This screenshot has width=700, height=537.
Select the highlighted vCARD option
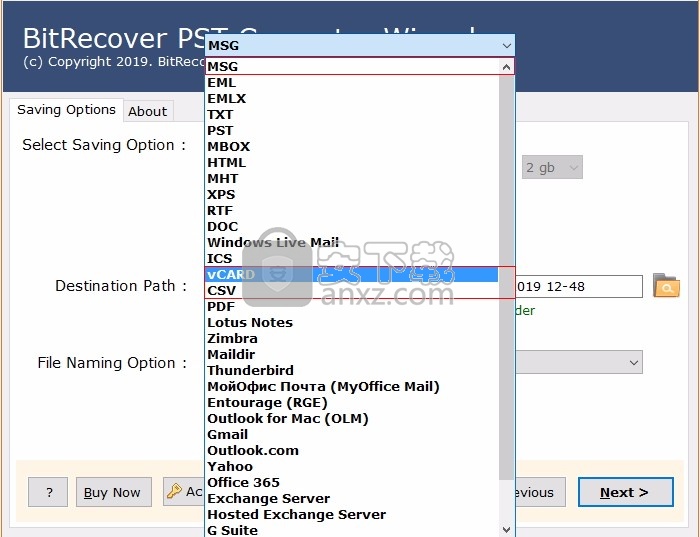click(x=352, y=275)
